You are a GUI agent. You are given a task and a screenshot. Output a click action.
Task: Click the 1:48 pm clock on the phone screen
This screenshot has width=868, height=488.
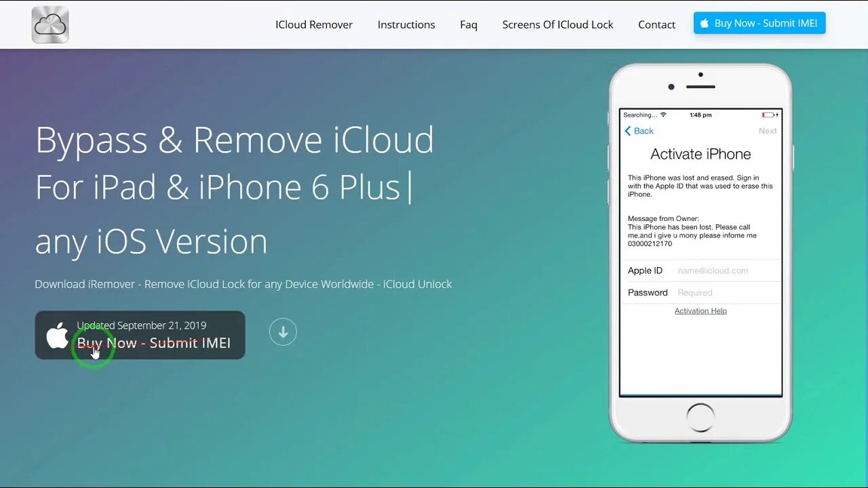click(x=700, y=115)
